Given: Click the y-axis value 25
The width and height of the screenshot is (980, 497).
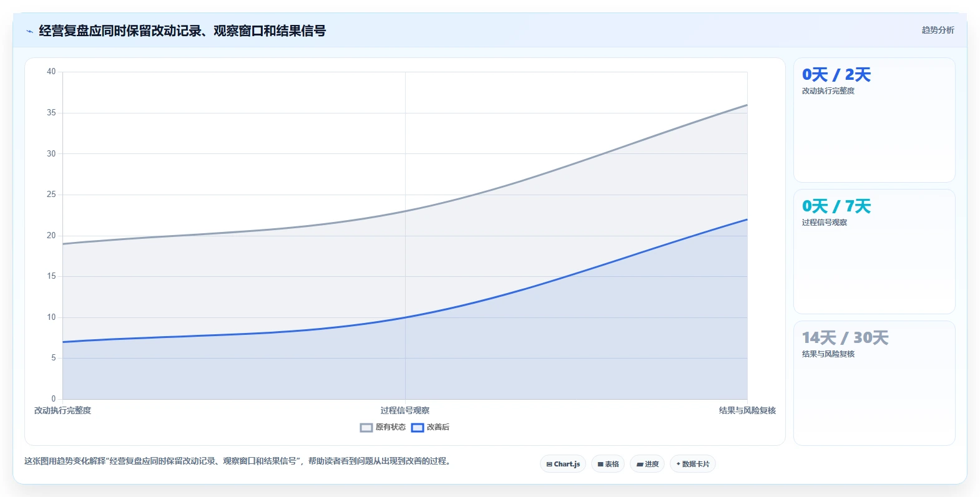Looking at the screenshot, I should (51, 195).
